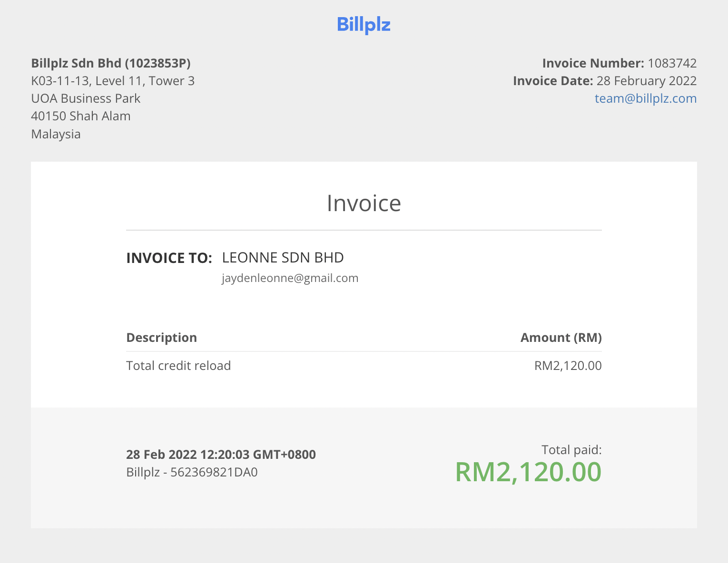The image size is (728, 563).
Task: Click the LEONNE SDN BHD recipient name
Action: pyautogui.click(x=283, y=258)
